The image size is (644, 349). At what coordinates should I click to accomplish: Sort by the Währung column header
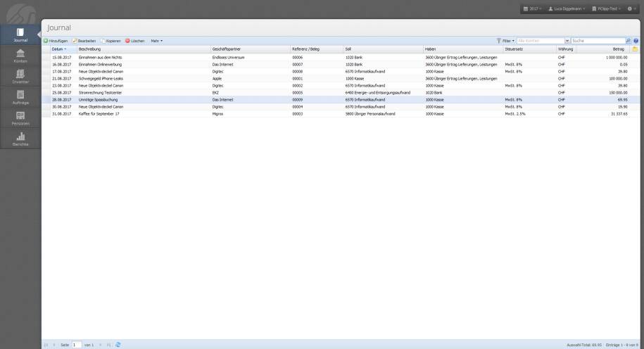[567, 49]
